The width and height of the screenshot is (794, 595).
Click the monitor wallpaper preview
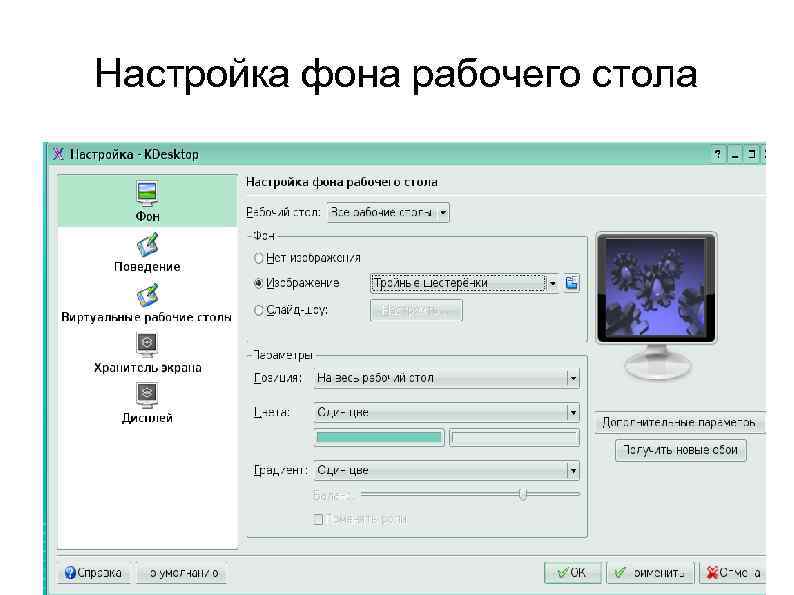pos(656,287)
